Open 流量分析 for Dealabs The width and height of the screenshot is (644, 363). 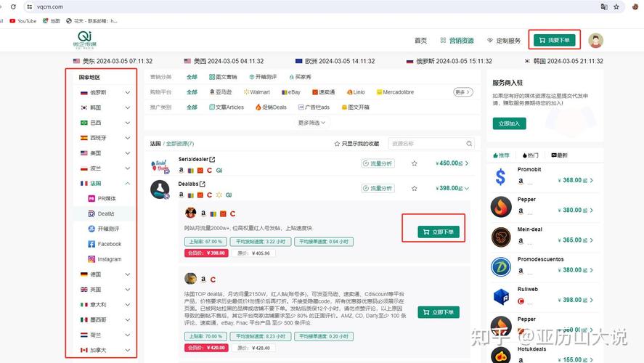[378, 189]
